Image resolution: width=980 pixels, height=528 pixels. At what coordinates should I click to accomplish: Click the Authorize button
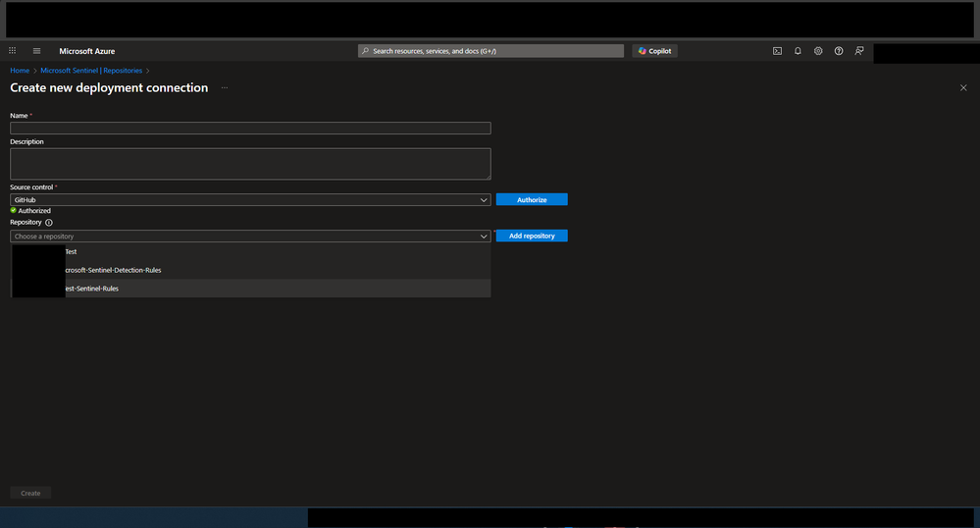532,199
